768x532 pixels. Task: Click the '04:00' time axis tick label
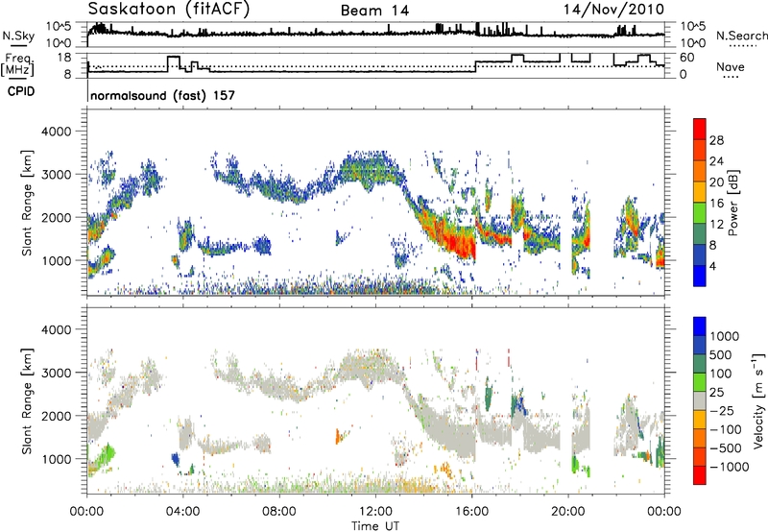(x=183, y=512)
